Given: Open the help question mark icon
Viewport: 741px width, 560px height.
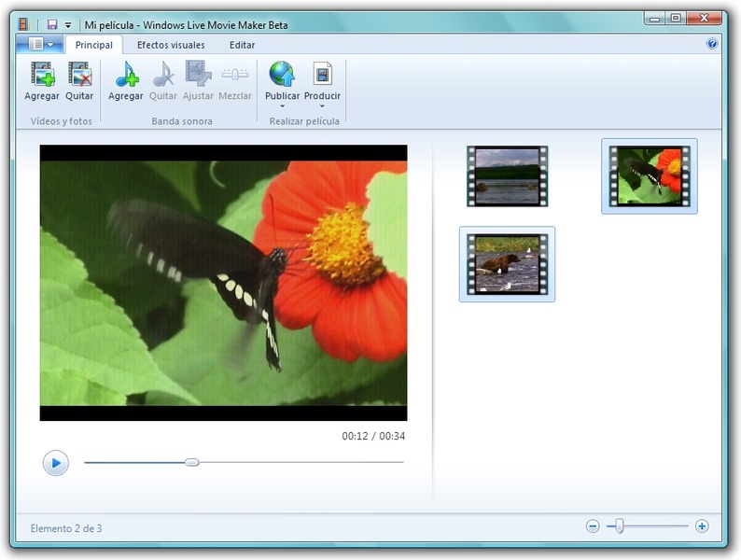Looking at the screenshot, I should point(712,44).
